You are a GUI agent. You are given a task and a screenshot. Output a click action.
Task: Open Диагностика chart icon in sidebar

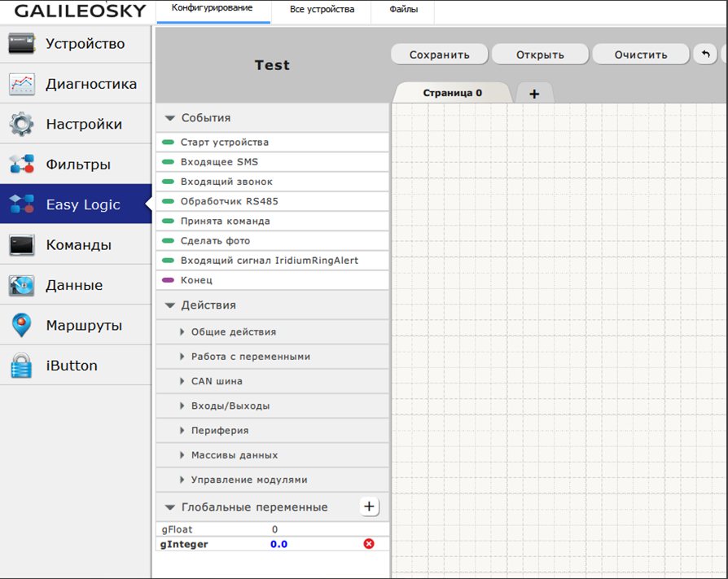pyautogui.click(x=22, y=84)
